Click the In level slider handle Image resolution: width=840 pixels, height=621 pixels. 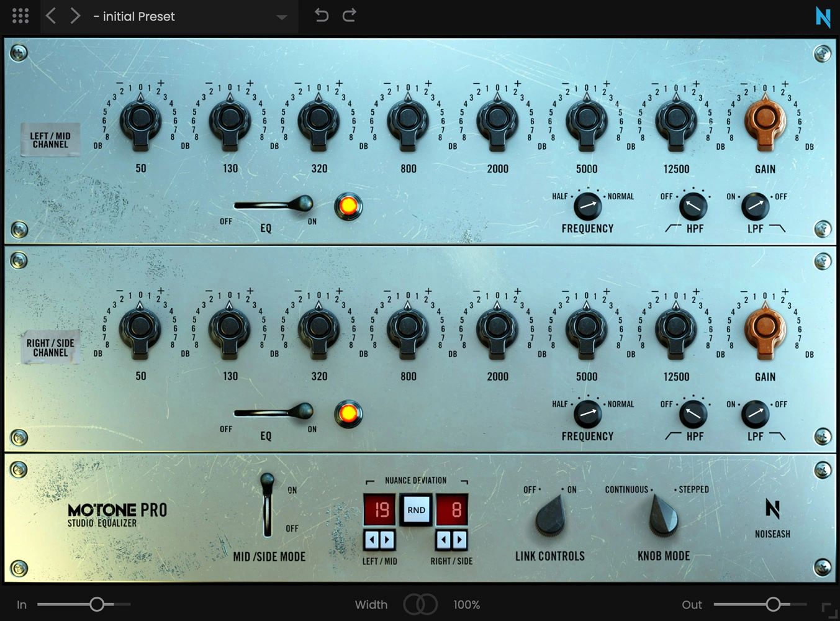(97, 604)
